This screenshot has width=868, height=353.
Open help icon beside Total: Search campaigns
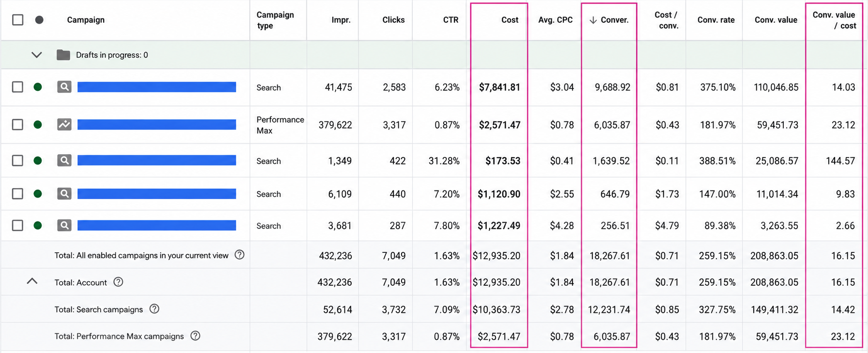(x=154, y=309)
